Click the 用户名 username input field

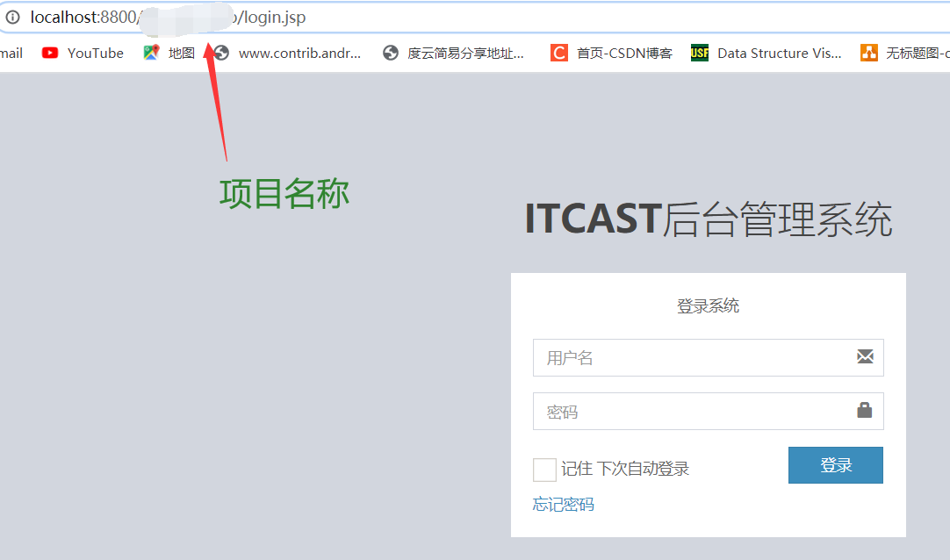click(709, 358)
